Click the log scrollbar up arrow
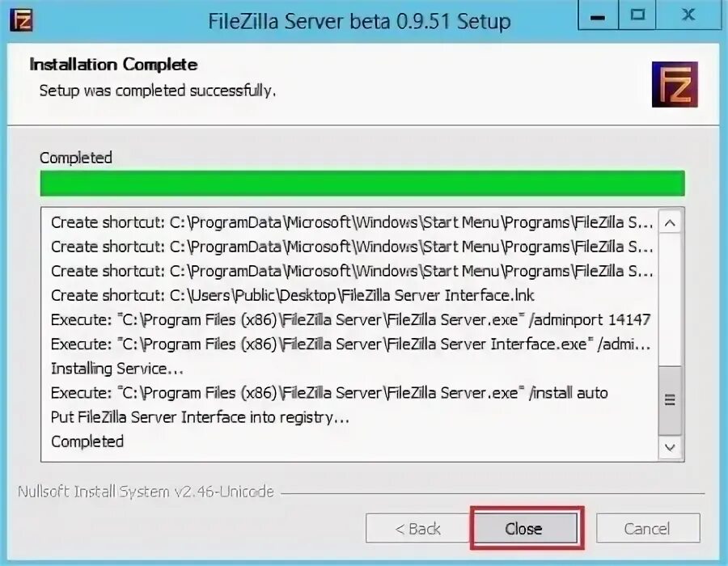This screenshot has width=728, height=566. pos(670,222)
